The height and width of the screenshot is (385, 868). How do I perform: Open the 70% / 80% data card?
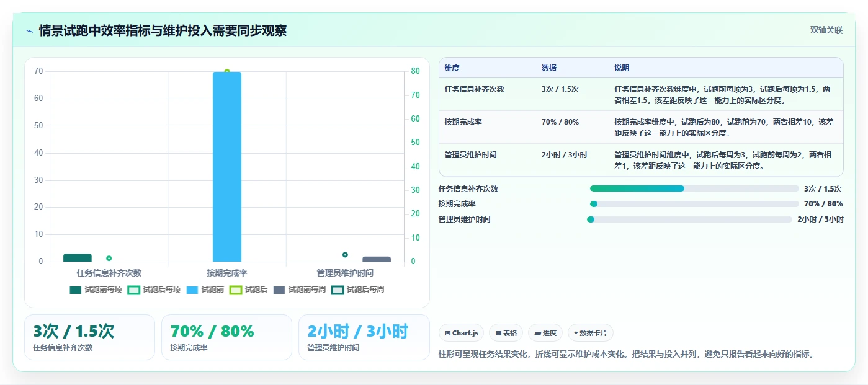tap(227, 337)
